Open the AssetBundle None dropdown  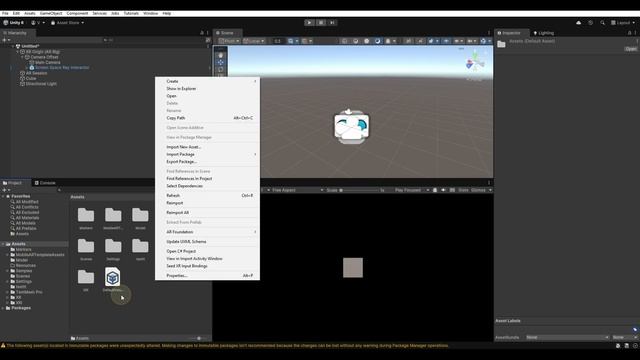point(567,338)
